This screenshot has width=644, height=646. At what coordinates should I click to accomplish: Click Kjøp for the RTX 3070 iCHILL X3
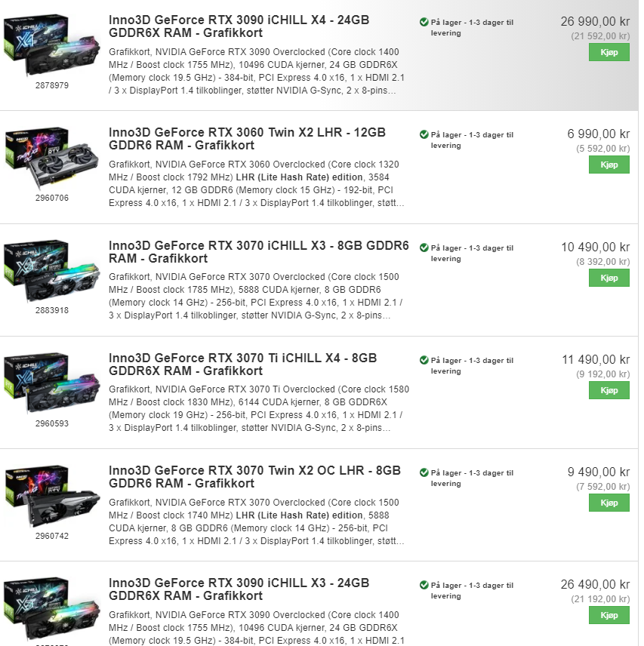(x=609, y=278)
